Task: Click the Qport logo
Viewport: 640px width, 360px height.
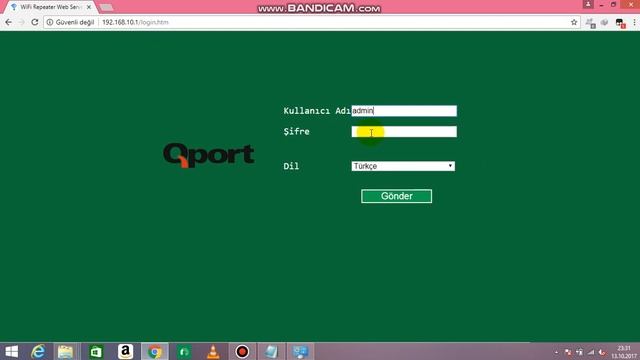Action: [x=209, y=155]
